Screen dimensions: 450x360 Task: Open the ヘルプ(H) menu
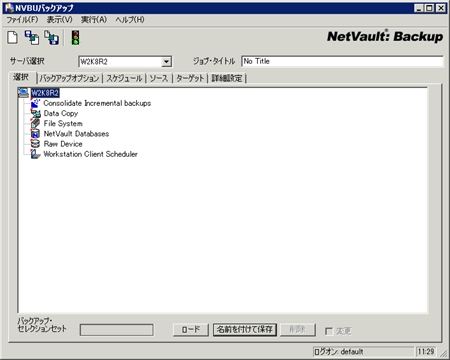(130, 20)
